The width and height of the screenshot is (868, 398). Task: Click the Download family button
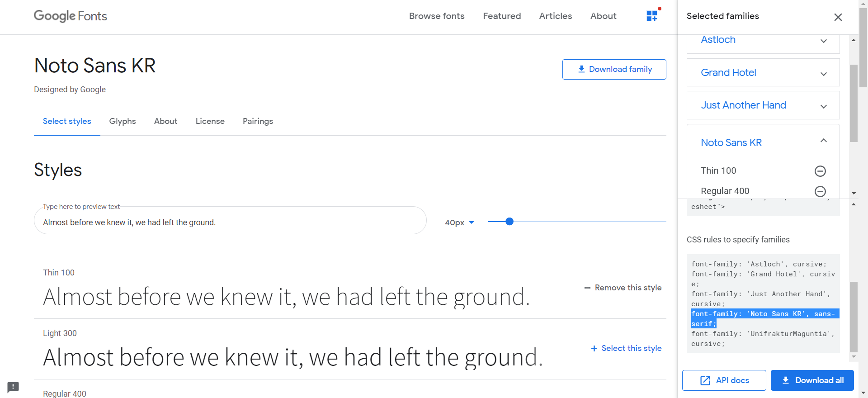point(614,69)
